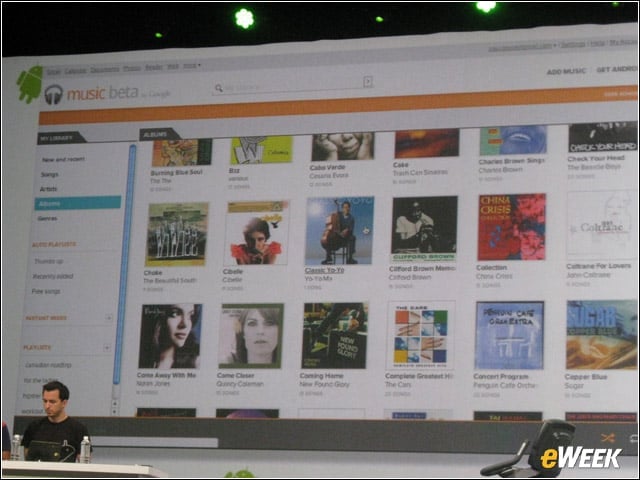Toggle shuffle in the player bar
The image size is (640, 480).
pos(607,438)
